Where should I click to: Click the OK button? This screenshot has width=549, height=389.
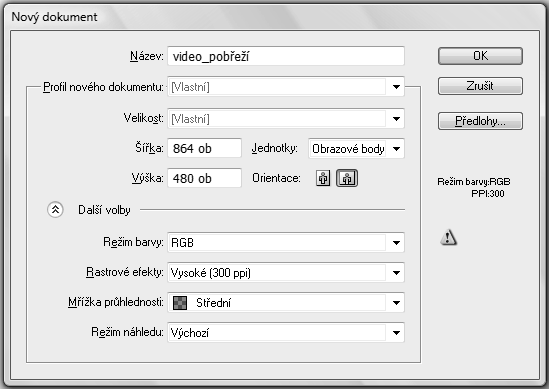pyautogui.click(x=480, y=56)
